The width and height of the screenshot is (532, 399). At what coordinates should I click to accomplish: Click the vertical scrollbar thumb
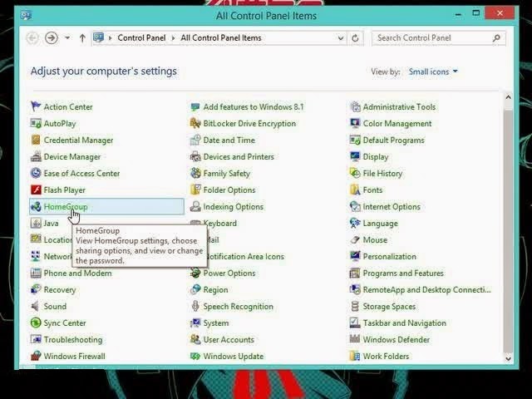pos(508,231)
